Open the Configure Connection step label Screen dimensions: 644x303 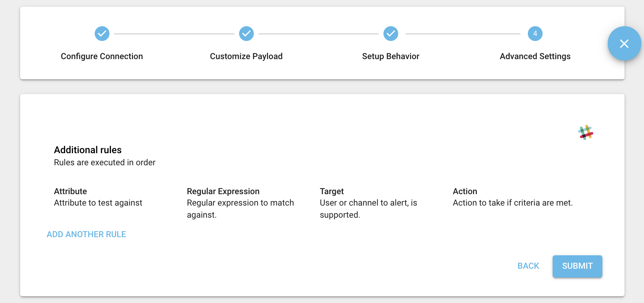(102, 56)
